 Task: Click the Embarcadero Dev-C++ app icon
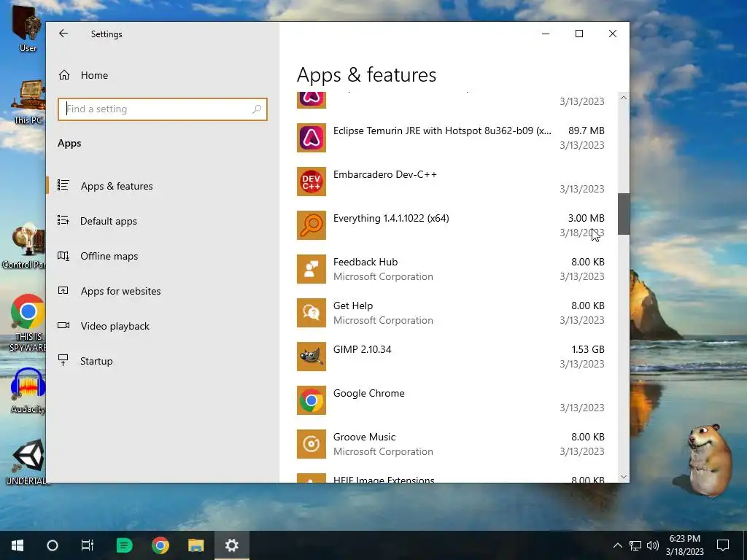point(311,182)
